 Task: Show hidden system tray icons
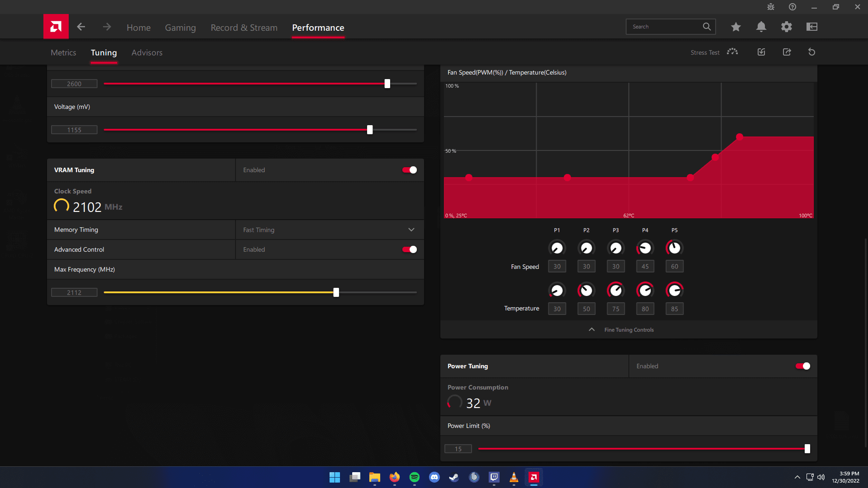click(x=797, y=477)
